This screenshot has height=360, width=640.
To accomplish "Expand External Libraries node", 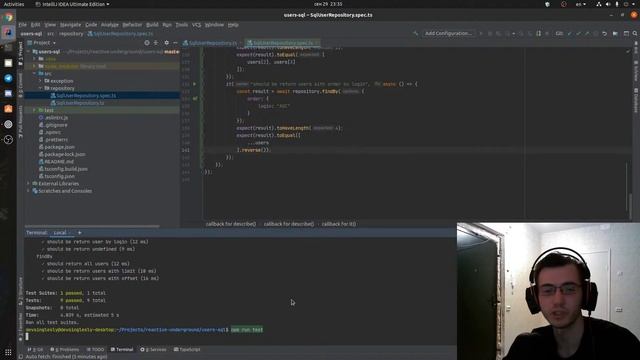I will 29,184.
